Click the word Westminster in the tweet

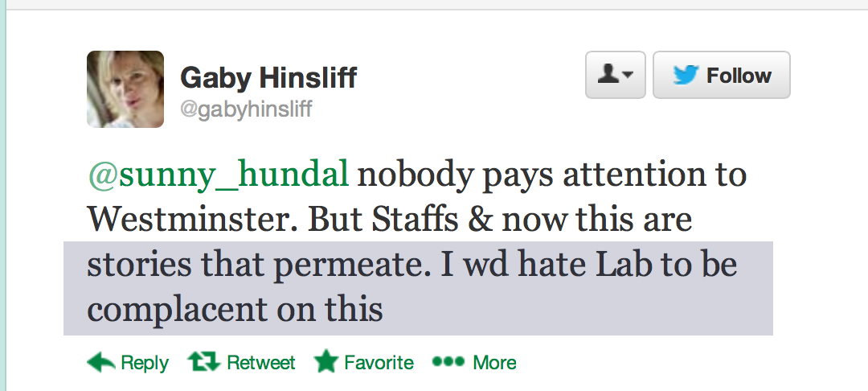click(x=190, y=220)
